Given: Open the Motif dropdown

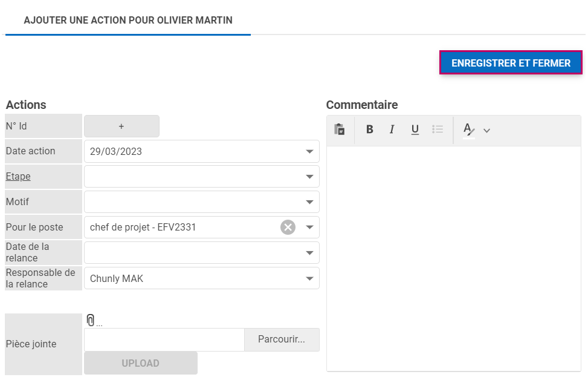Looking at the screenshot, I should coord(309,202).
